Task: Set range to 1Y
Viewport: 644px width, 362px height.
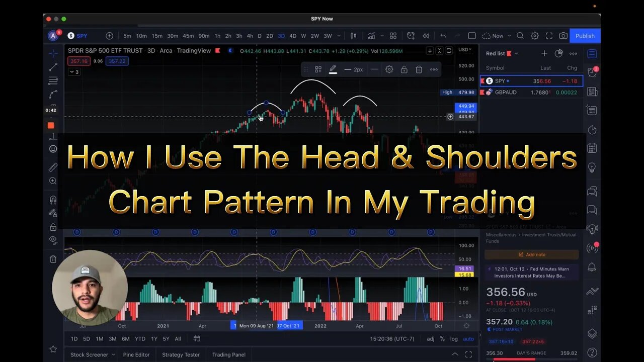Action: point(154,339)
